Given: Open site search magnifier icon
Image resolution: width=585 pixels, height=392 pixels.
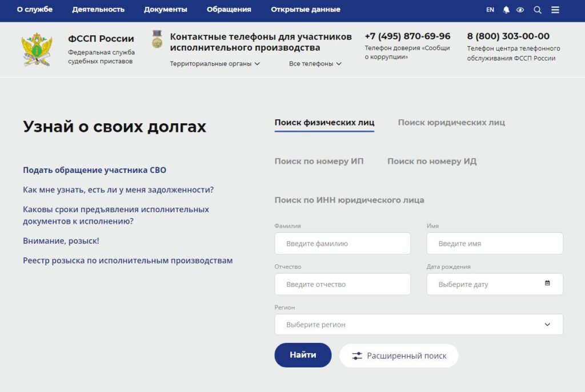Looking at the screenshot, I should click(x=538, y=10).
